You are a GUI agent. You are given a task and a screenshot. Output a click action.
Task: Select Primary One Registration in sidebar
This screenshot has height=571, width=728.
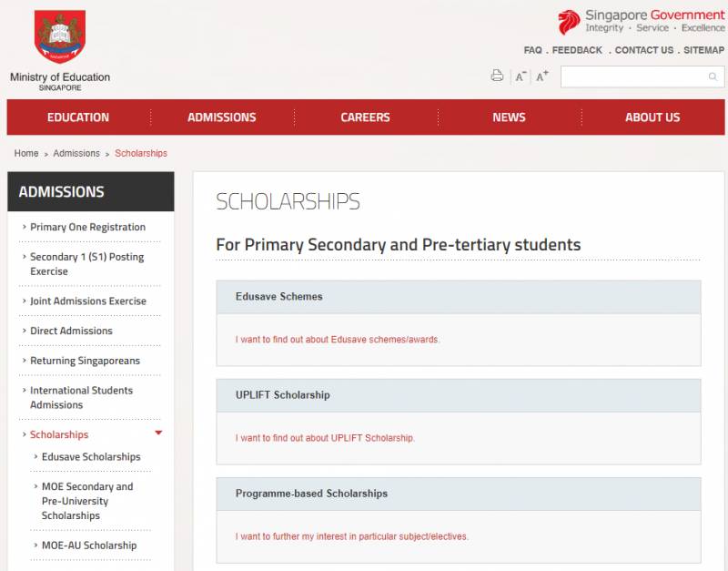coord(87,227)
